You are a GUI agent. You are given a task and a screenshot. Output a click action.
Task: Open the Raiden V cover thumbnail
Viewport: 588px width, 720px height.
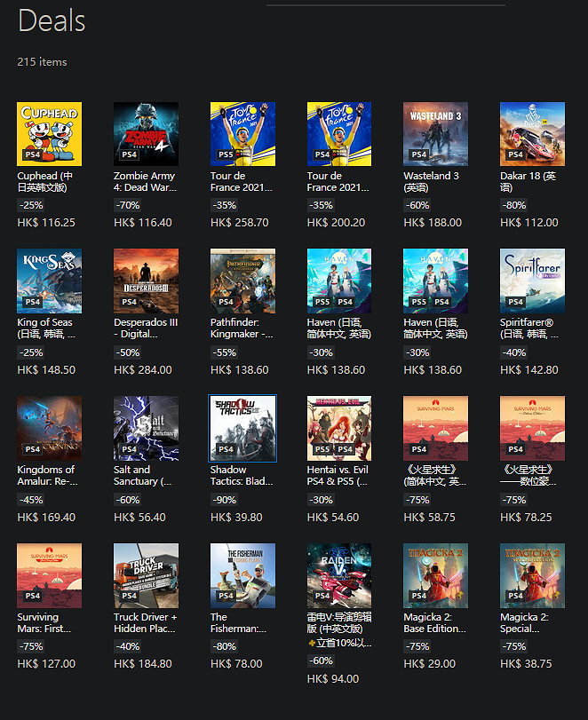coord(338,575)
